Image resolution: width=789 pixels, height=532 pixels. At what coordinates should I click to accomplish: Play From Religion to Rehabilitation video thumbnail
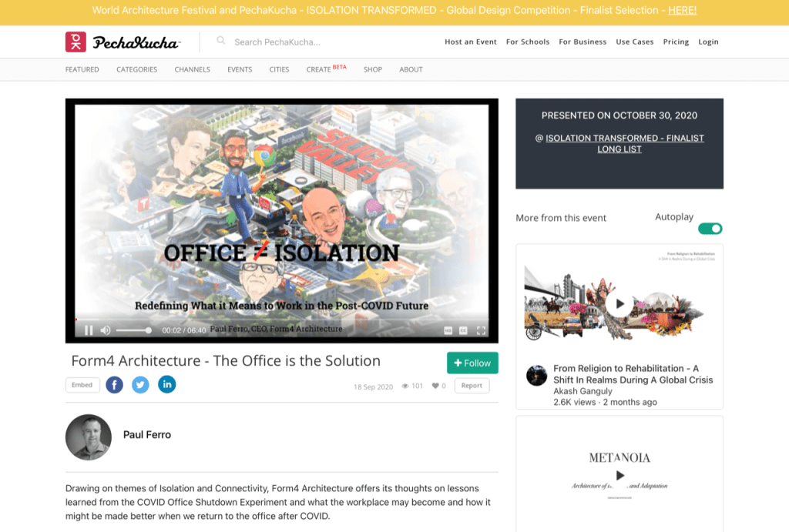coord(619,303)
